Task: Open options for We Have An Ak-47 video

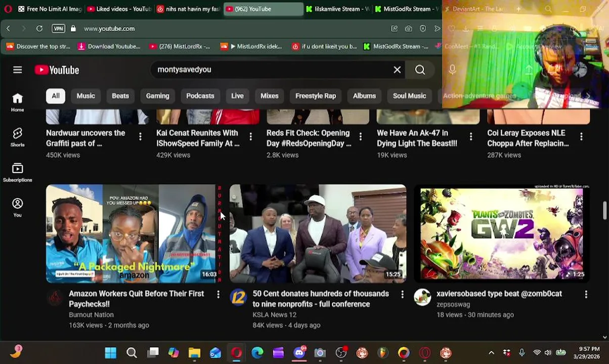Action: (471, 136)
